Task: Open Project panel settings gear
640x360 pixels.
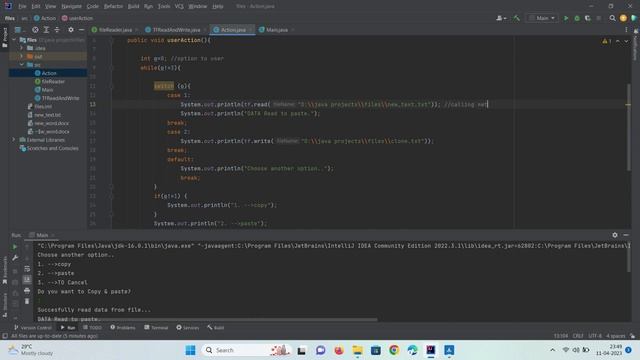Action: 71,30
